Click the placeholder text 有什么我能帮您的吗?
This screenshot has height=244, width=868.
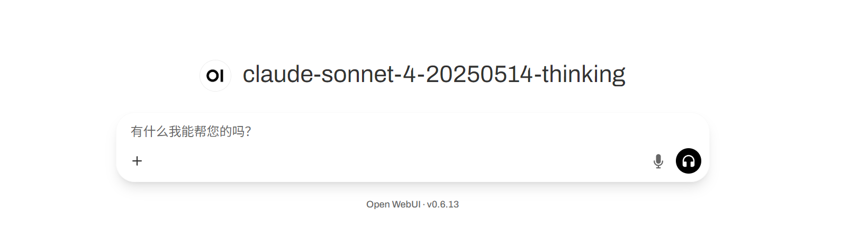click(x=191, y=131)
